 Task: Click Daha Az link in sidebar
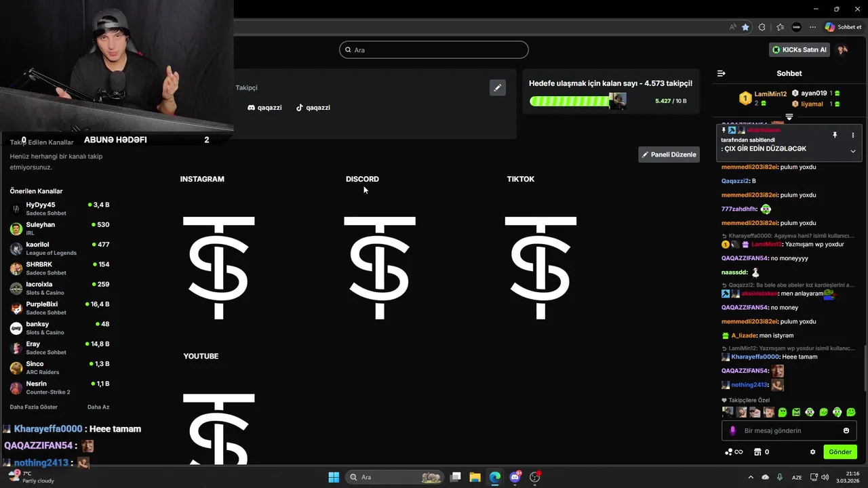coord(98,407)
